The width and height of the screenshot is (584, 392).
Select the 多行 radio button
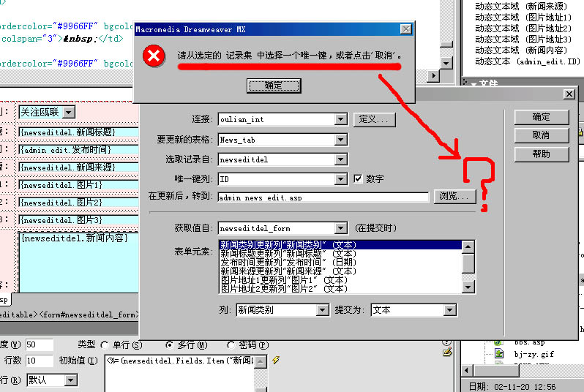pos(170,345)
